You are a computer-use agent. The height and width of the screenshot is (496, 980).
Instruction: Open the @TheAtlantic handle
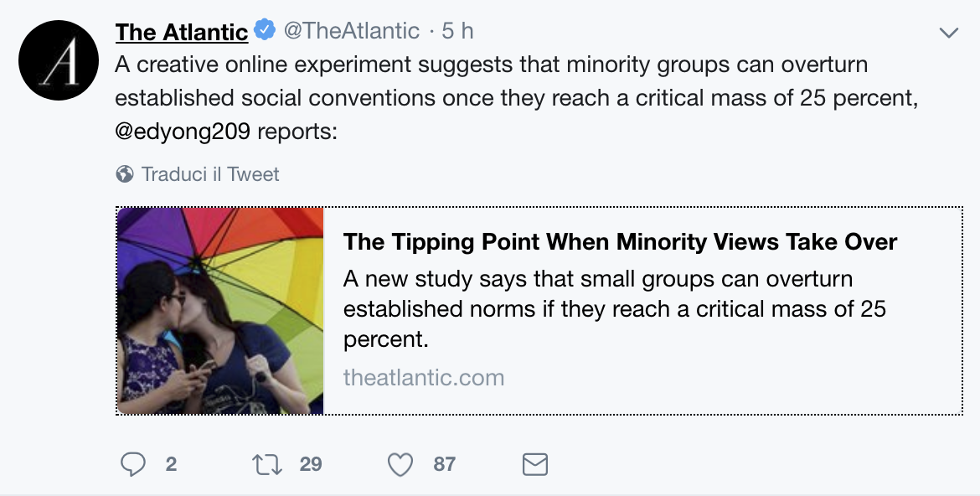click(x=352, y=32)
